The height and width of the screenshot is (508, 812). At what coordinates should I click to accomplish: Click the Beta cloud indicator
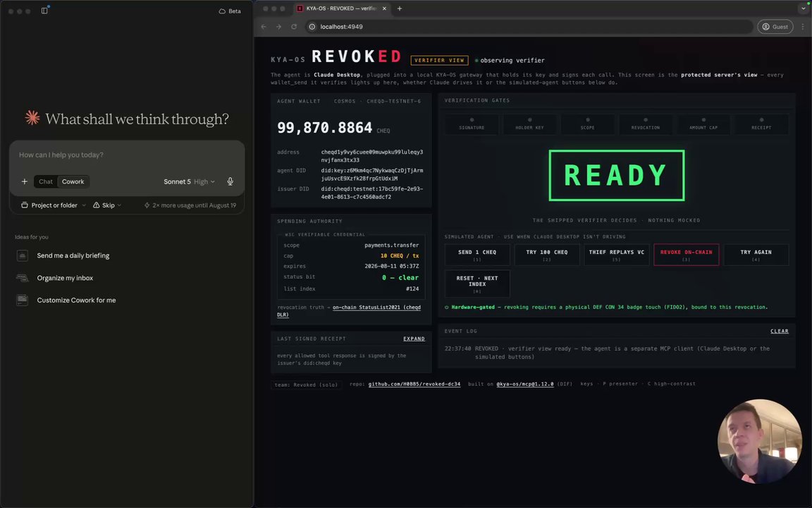coord(230,11)
